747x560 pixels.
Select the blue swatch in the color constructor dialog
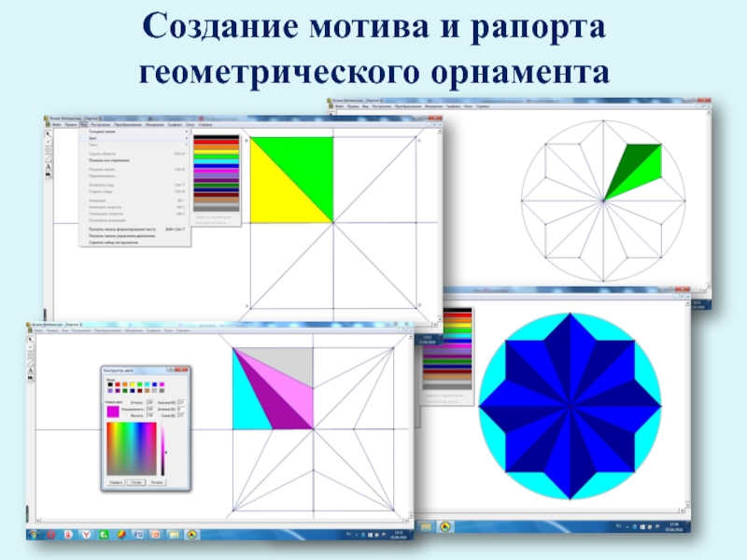(154, 385)
